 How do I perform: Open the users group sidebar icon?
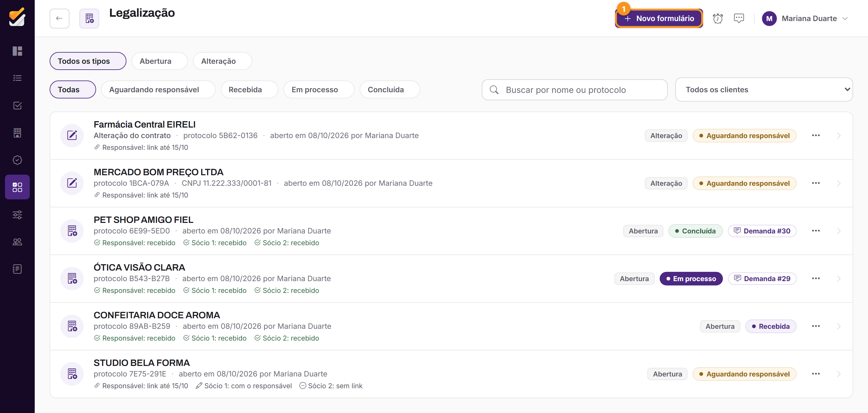17,242
